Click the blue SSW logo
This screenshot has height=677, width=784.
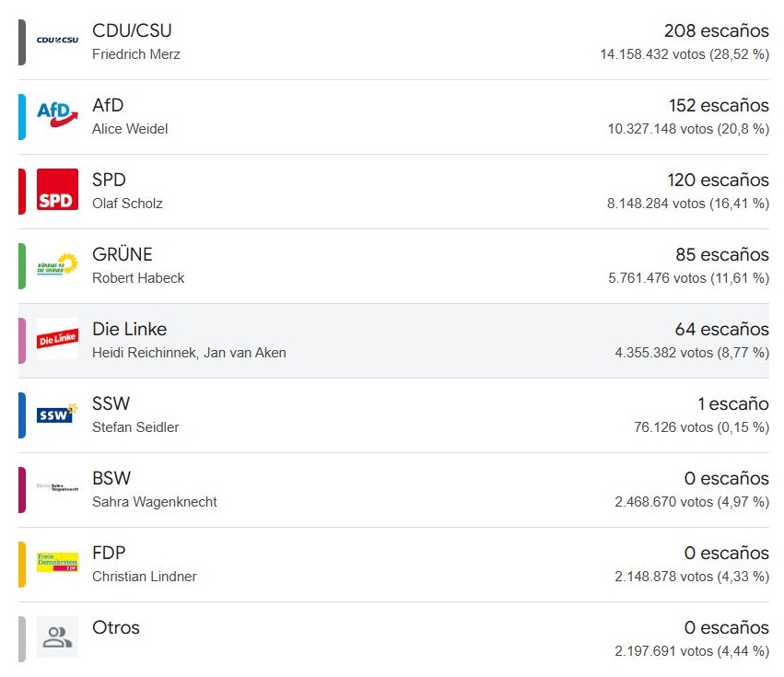pyautogui.click(x=57, y=414)
